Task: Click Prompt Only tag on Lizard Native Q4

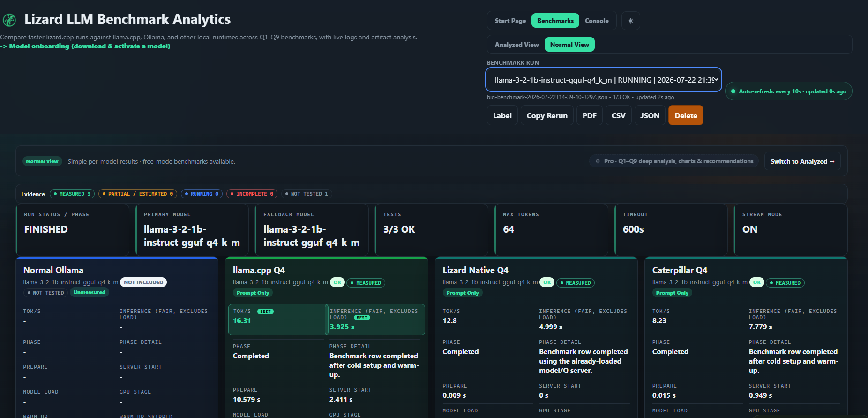Action: click(x=463, y=293)
